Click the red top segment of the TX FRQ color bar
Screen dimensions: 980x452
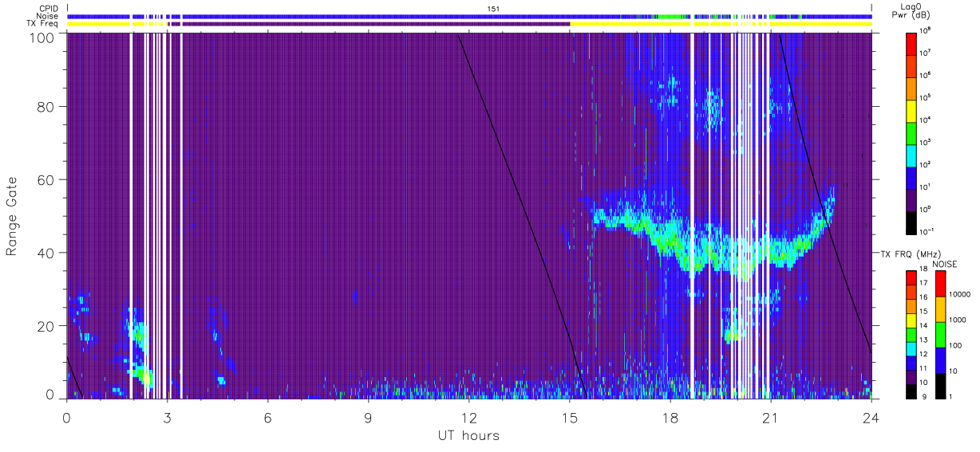[x=911, y=277]
